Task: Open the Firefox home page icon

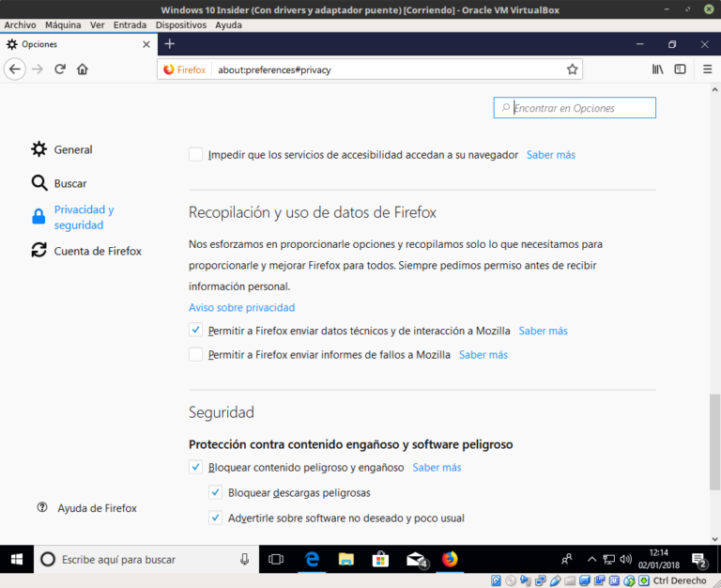Action: click(x=83, y=70)
